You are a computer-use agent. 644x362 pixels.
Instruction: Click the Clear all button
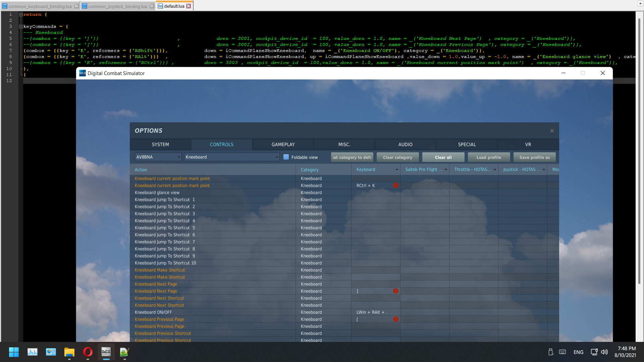click(443, 157)
